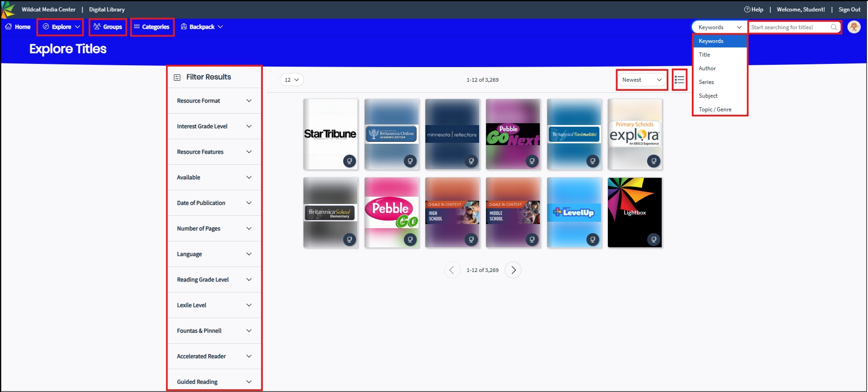Open the Categories page
The image size is (868, 392).
point(152,27)
